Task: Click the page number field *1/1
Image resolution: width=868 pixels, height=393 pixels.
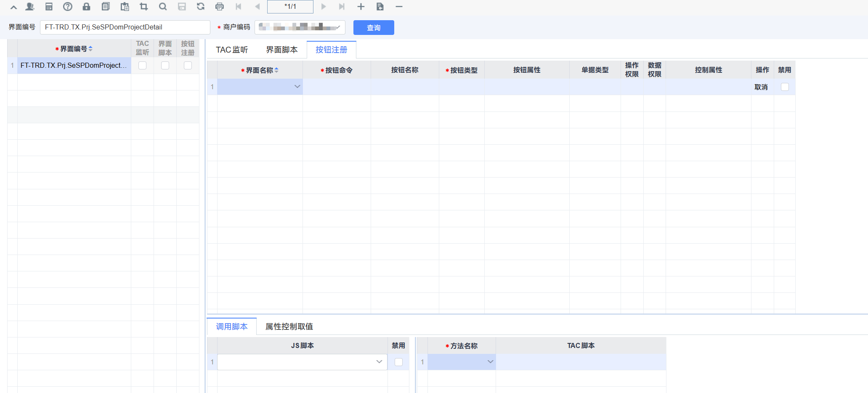Action: (x=290, y=7)
